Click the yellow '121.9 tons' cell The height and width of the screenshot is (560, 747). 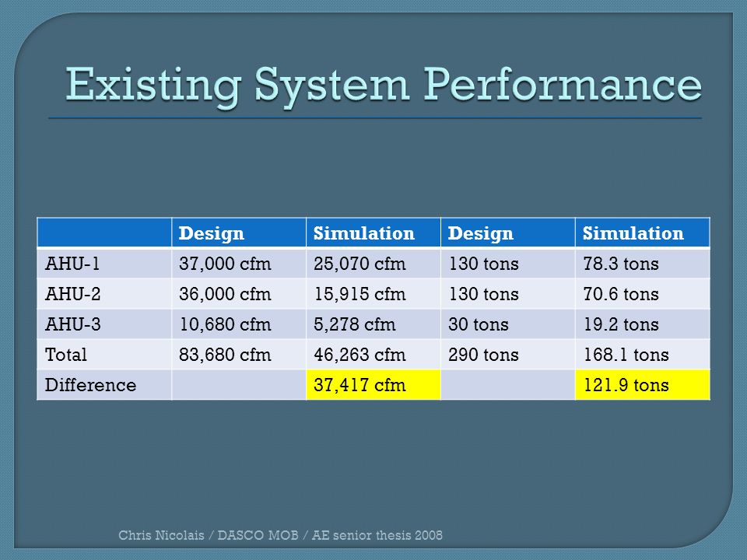click(642, 385)
